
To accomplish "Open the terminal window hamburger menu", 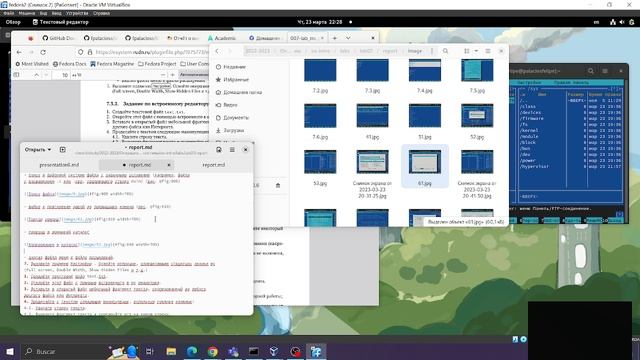I will click(x=605, y=71).
